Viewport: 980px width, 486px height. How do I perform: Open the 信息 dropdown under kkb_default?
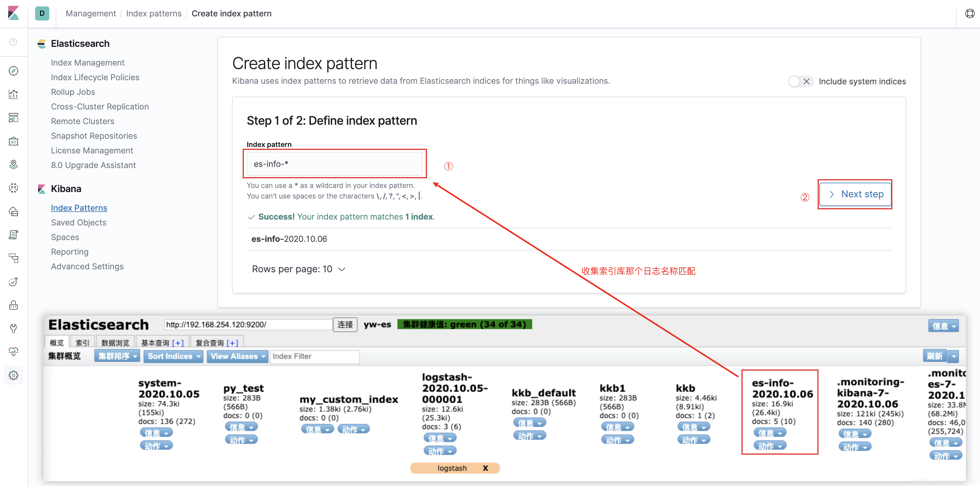point(530,422)
